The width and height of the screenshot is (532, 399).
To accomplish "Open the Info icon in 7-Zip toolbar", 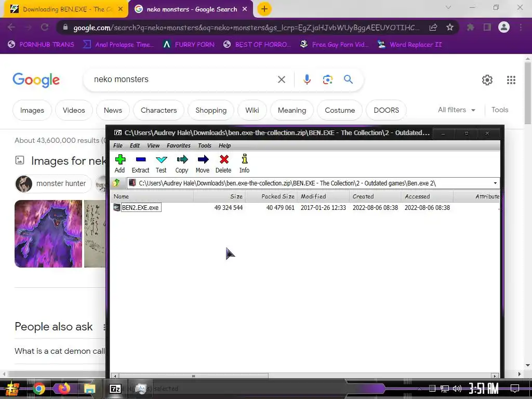I will click(244, 164).
